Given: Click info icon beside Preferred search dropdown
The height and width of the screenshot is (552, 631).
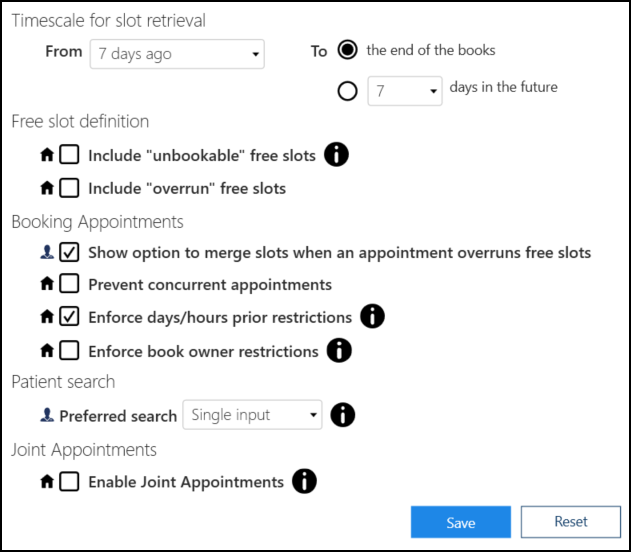Looking at the screenshot, I should pyautogui.click(x=342, y=415).
